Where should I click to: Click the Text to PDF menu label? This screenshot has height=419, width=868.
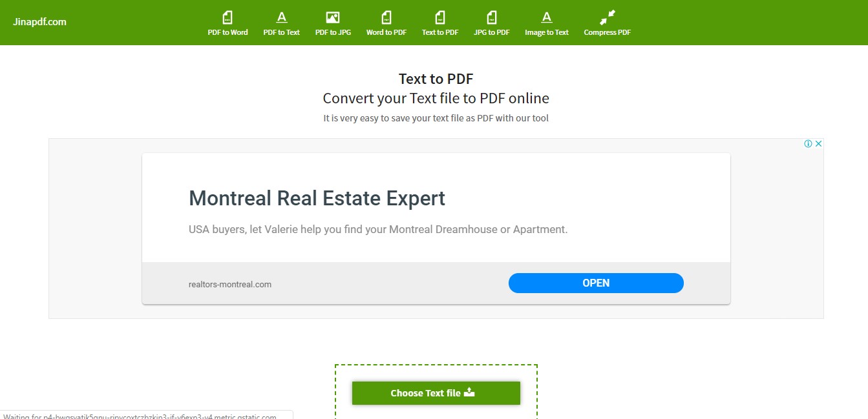pos(440,32)
